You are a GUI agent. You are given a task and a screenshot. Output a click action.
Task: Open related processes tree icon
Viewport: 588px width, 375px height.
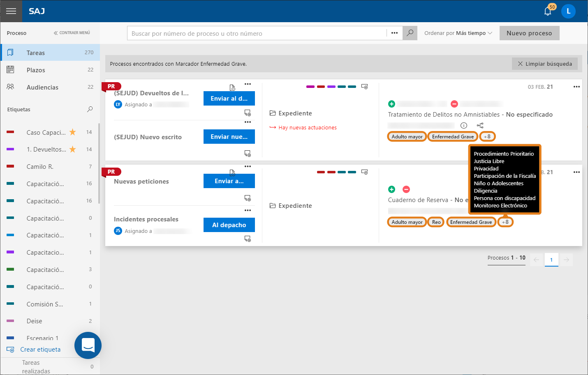pos(480,125)
